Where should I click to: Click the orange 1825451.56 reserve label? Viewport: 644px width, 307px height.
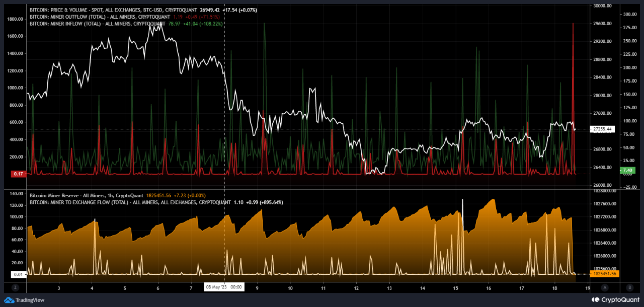coord(605,274)
